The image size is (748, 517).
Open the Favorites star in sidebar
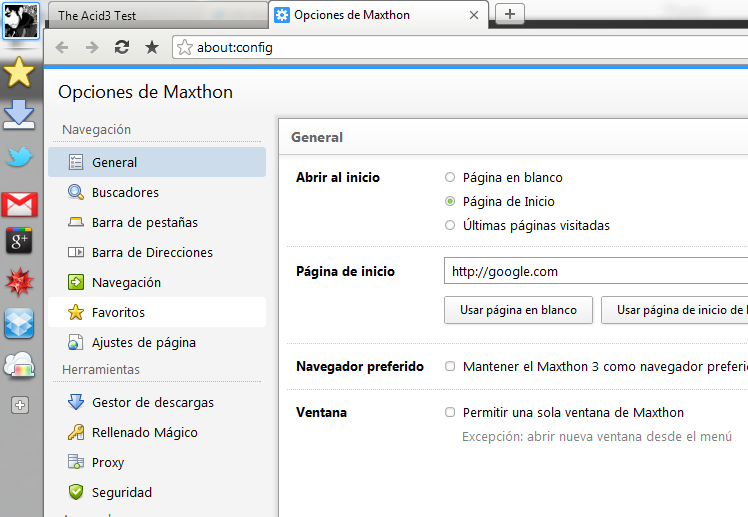pyautogui.click(x=20, y=72)
